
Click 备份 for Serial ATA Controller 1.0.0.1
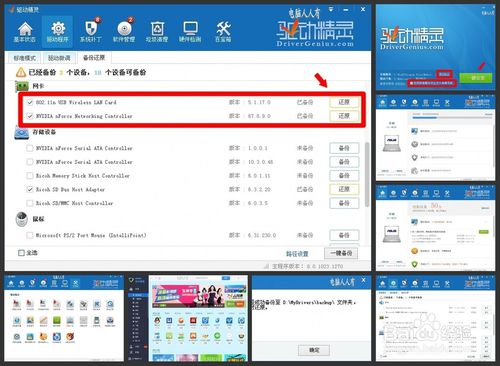pyautogui.click(x=344, y=148)
